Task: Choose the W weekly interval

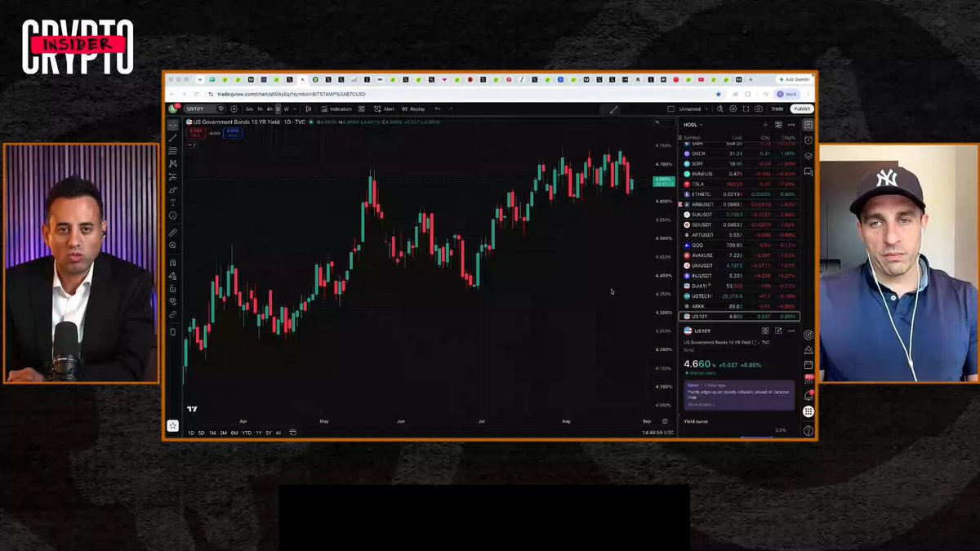Action: click(x=286, y=109)
